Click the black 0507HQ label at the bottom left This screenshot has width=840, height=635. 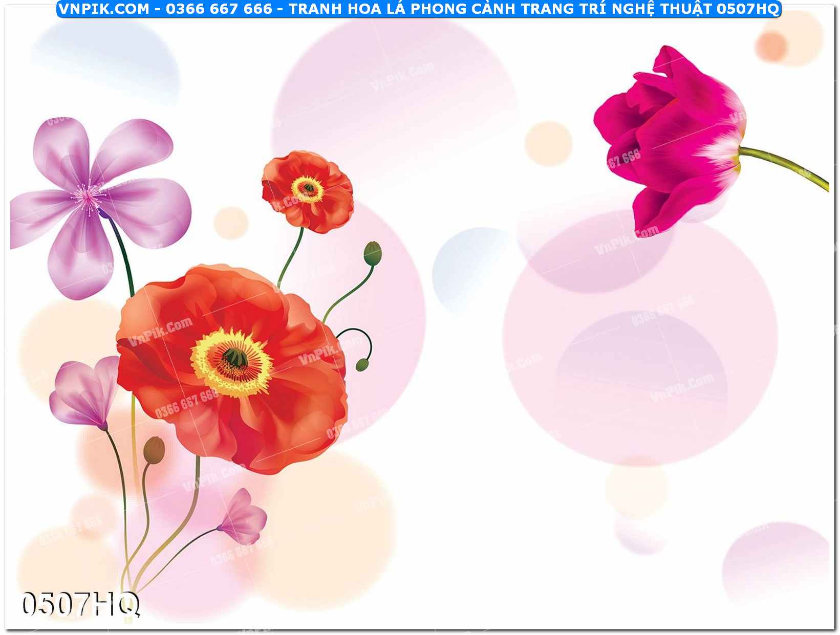pos(80,604)
